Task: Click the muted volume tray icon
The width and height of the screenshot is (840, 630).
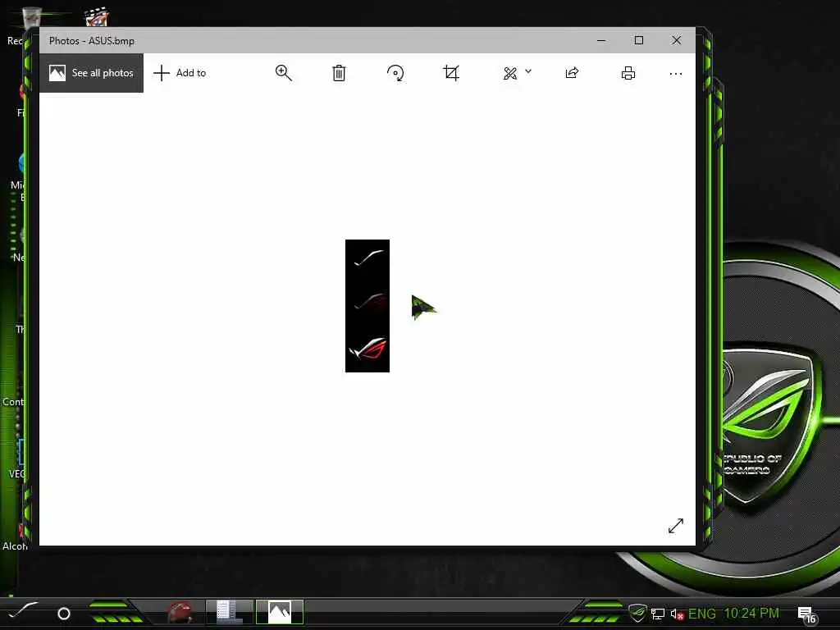Action: (677, 614)
